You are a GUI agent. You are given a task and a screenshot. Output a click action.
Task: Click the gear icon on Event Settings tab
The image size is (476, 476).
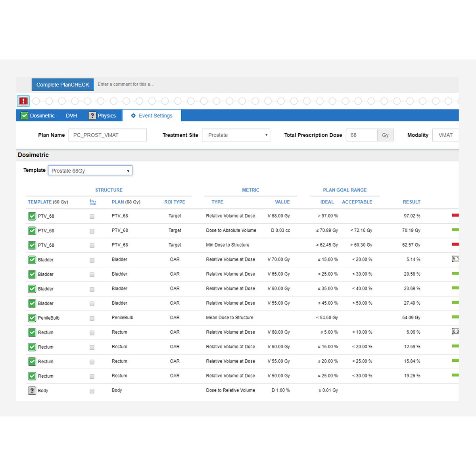pos(133,116)
